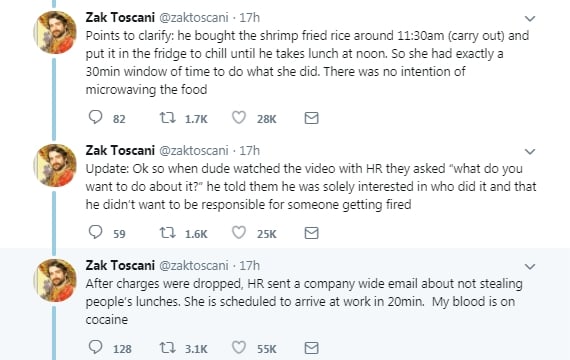Like the tweet with 55K likes

[x=239, y=348]
